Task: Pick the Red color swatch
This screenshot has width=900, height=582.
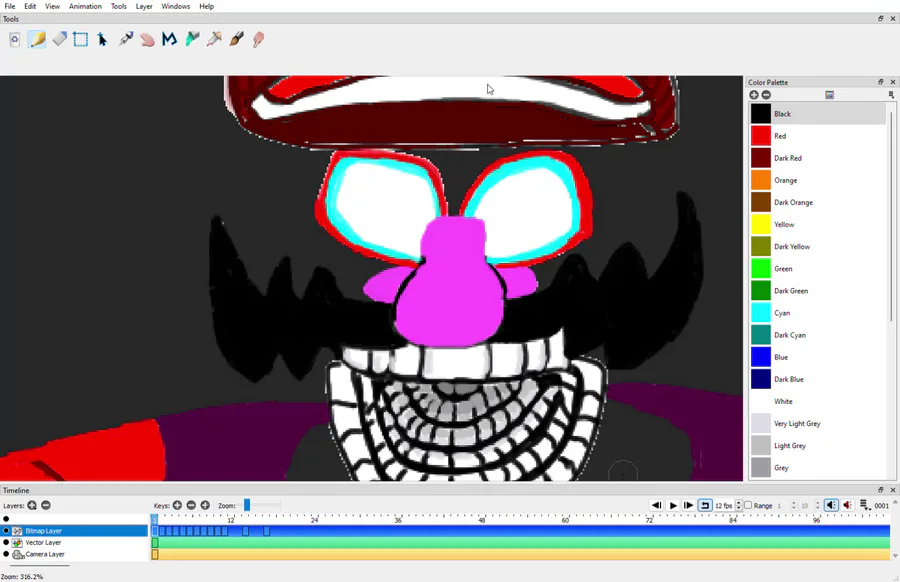Action: point(761,136)
